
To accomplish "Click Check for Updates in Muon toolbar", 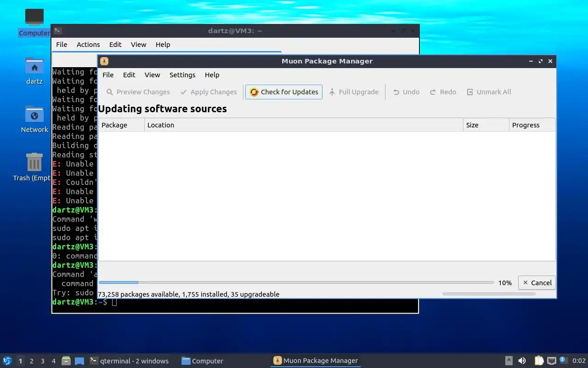I will [x=283, y=92].
